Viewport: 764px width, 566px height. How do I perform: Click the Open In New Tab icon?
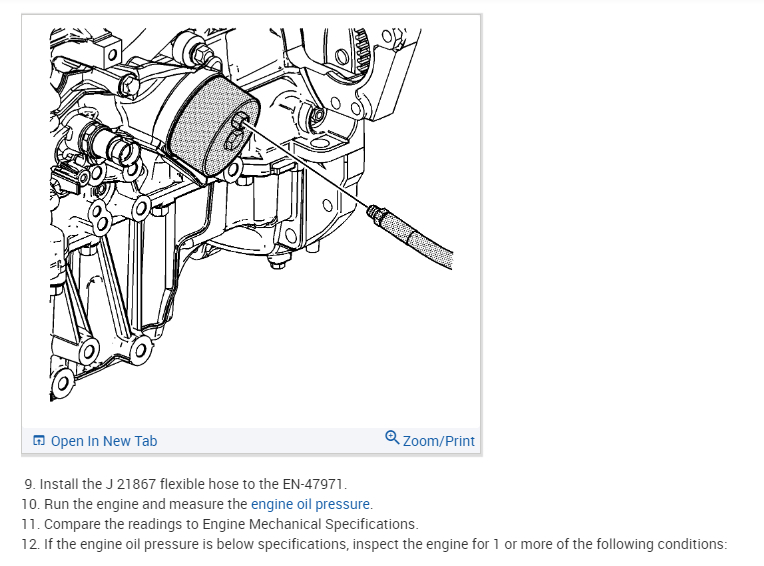38,440
